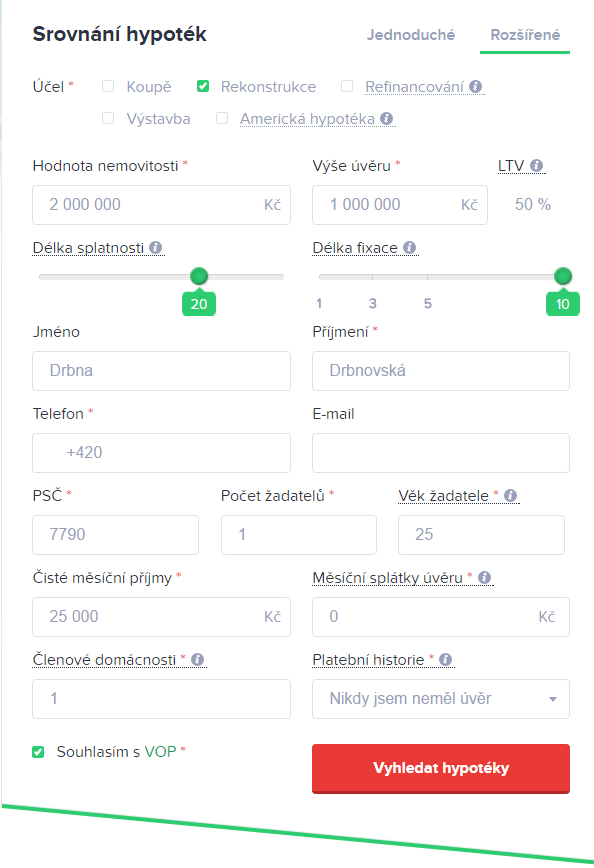Click the Vyhledat hypotéky button
The width and height of the screenshot is (594, 868).
(x=441, y=768)
